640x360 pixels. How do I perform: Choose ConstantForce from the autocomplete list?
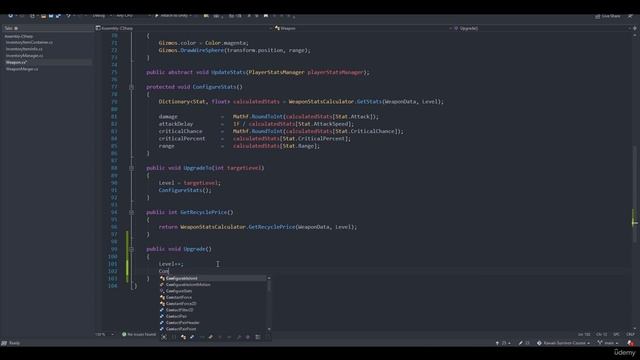(x=213, y=297)
